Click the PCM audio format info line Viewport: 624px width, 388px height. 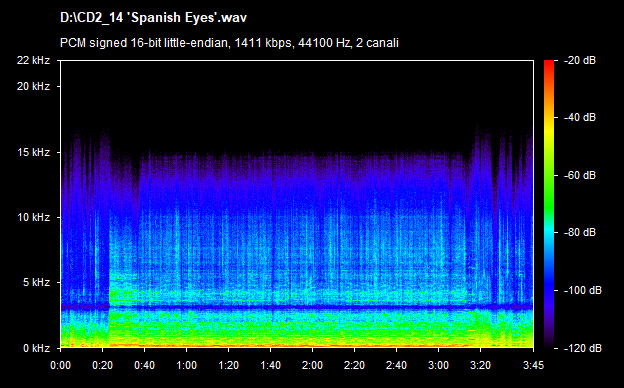click(x=229, y=43)
